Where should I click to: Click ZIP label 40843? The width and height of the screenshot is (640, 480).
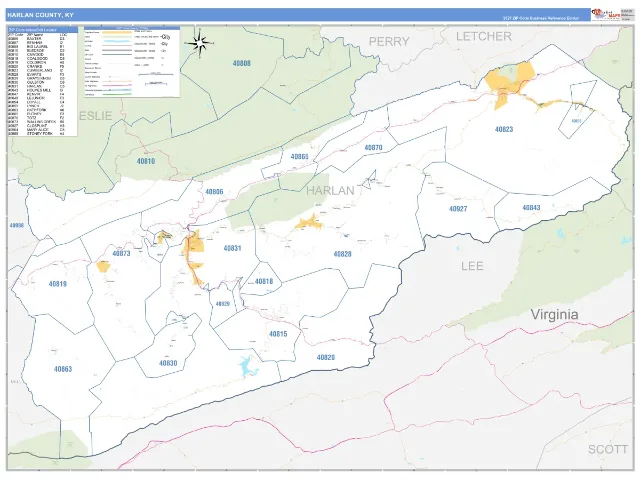coord(531,208)
